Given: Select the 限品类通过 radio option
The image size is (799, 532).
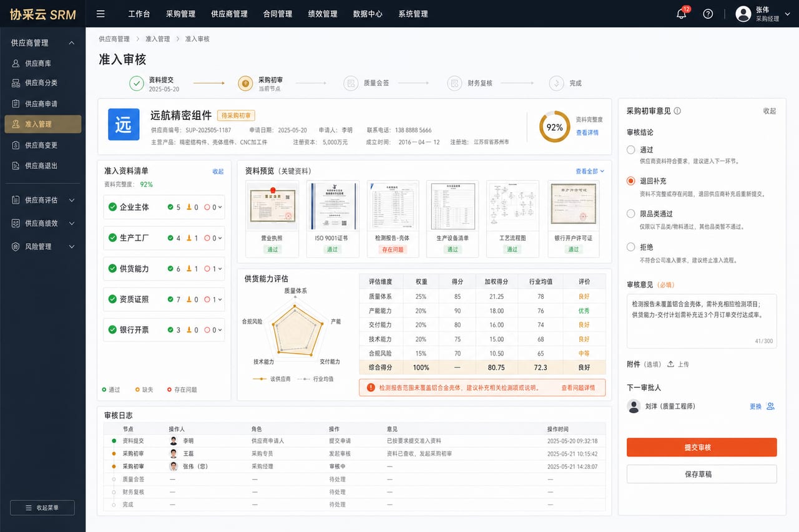Looking at the screenshot, I should (631, 214).
